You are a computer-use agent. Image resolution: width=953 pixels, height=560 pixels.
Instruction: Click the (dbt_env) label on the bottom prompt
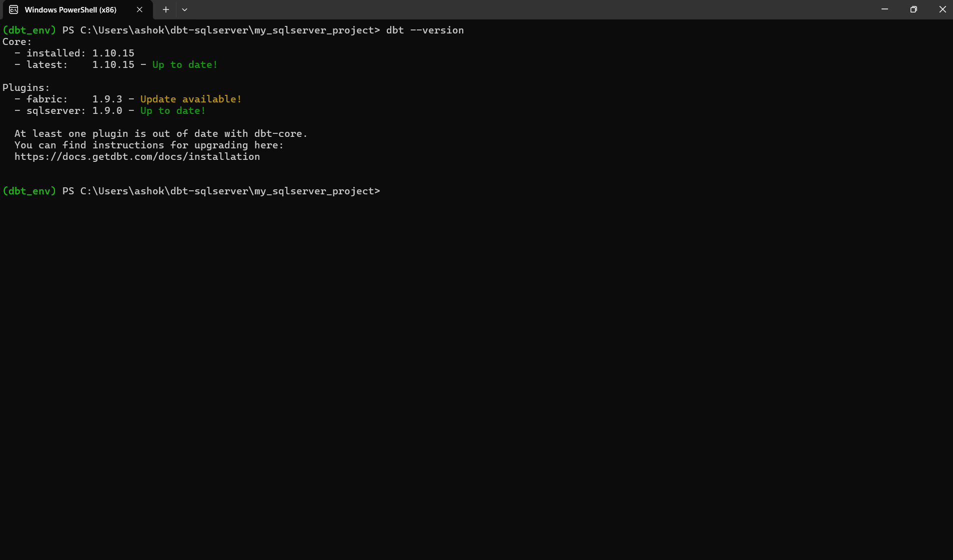29,191
